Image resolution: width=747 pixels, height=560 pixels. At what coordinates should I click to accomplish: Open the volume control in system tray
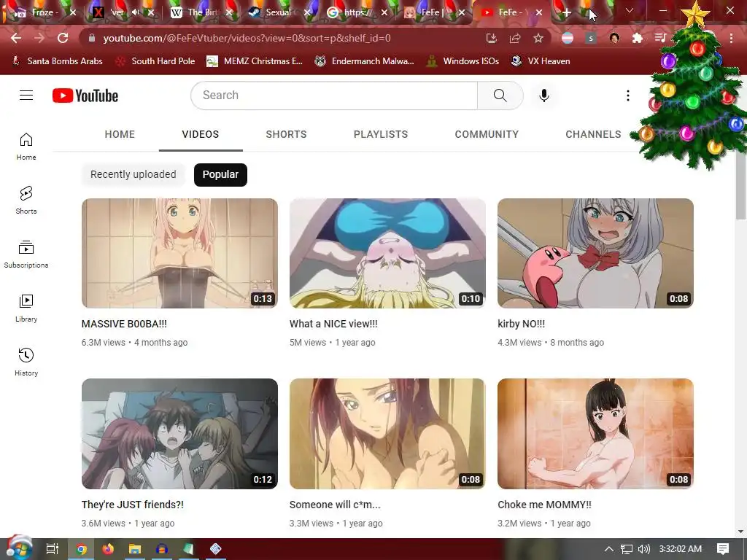pos(643,549)
